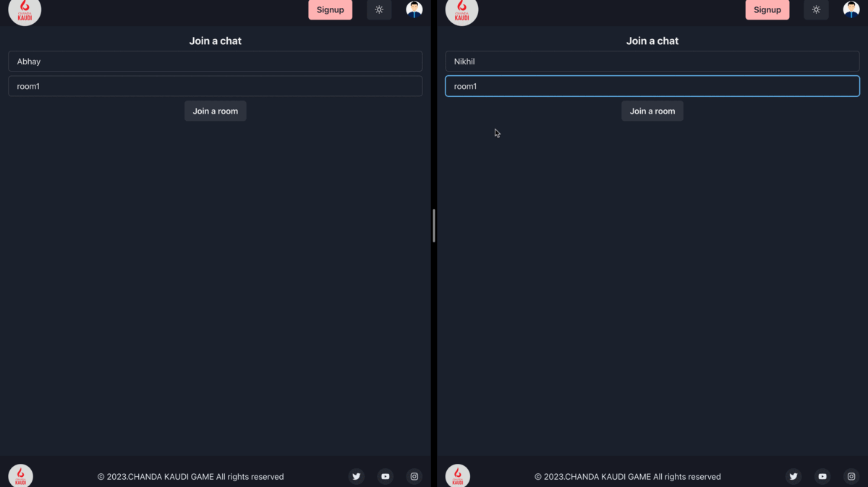The height and width of the screenshot is (487, 868).
Task: Open Instagram link in right footer
Action: [x=851, y=476]
